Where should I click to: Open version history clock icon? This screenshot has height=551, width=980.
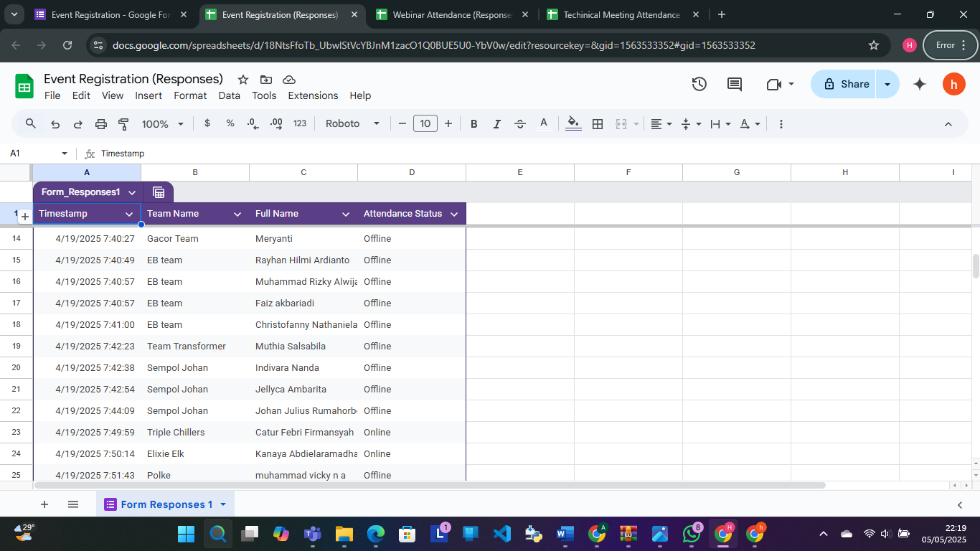[699, 84]
